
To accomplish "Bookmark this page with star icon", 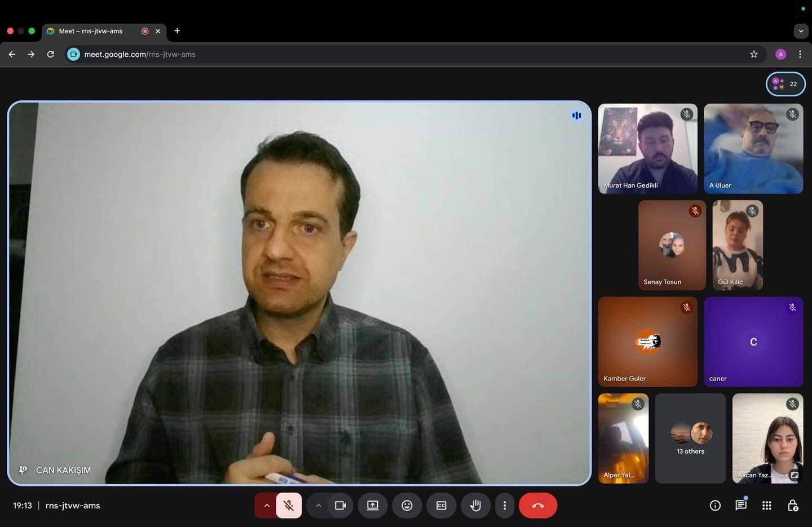I will tap(754, 54).
